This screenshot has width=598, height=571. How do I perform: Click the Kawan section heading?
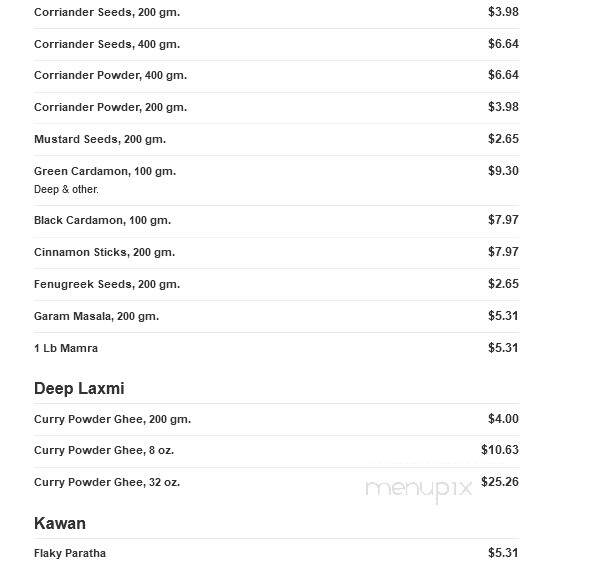(x=60, y=523)
